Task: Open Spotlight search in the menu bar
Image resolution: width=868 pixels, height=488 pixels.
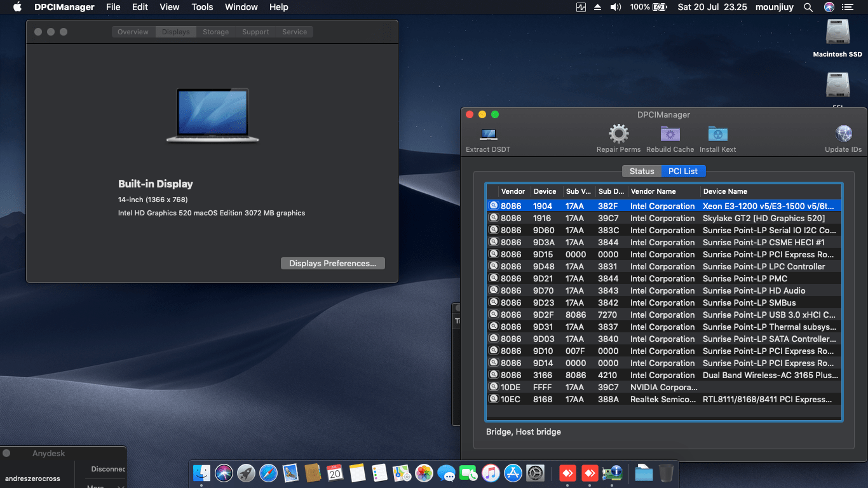Action: [x=808, y=7]
